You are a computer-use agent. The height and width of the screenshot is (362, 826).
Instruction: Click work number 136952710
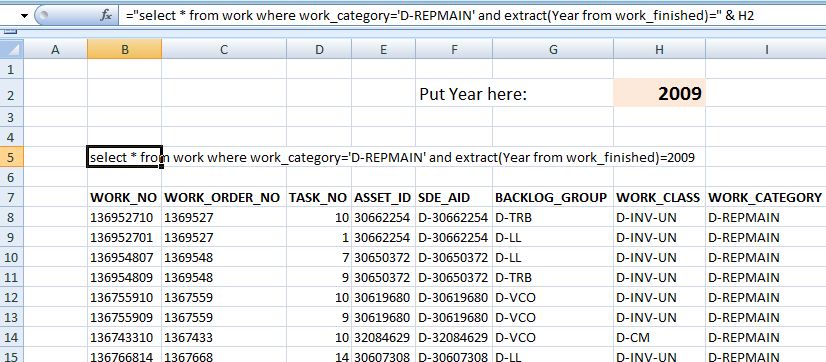[x=124, y=217]
